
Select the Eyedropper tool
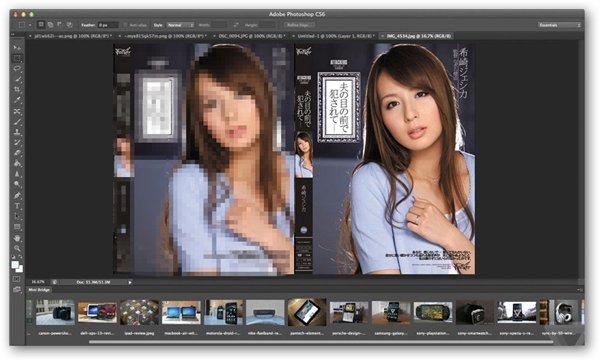point(17,100)
